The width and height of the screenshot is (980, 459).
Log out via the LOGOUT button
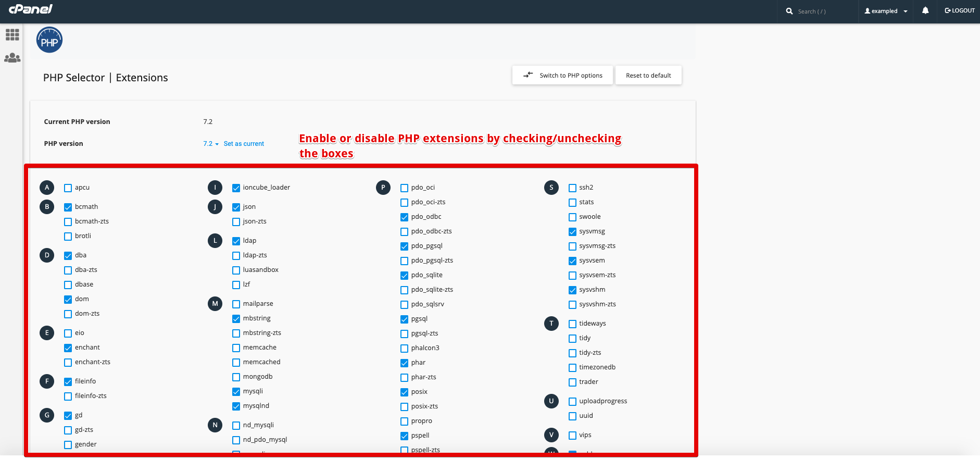[960, 11]
